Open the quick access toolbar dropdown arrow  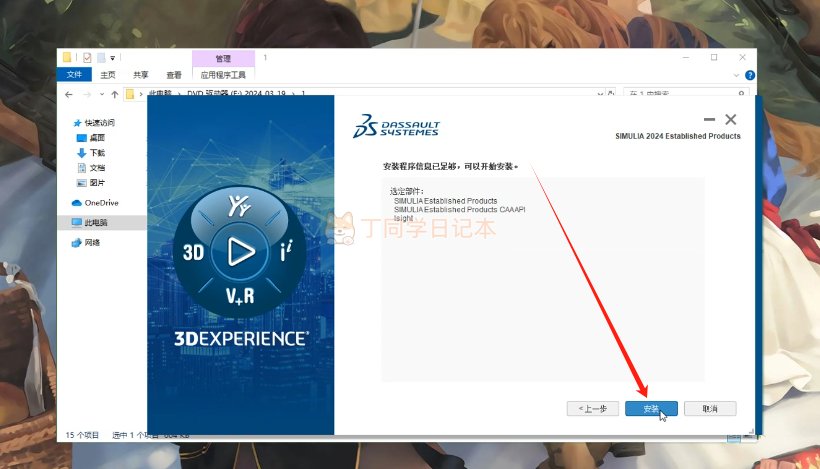(x=113, y=58)
